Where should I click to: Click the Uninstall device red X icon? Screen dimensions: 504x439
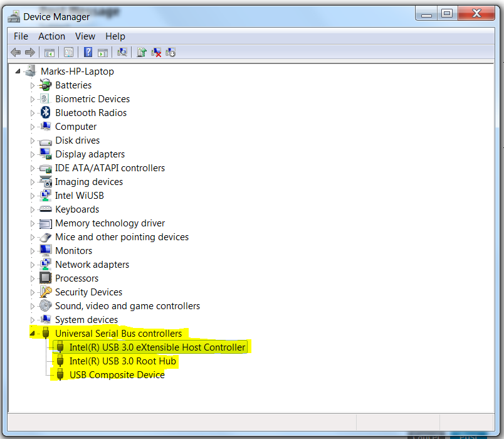tap(156, 52)
